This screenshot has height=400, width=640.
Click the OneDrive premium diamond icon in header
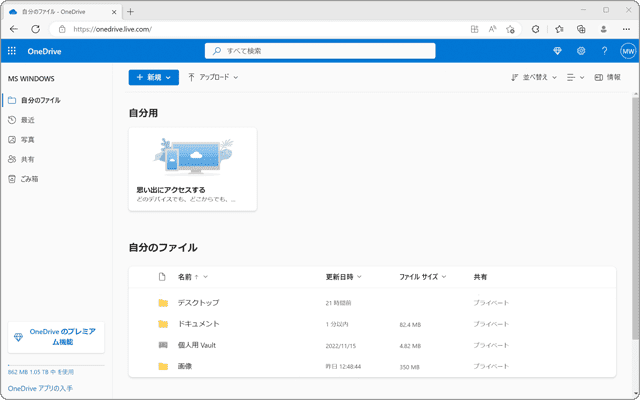[557, 51]
